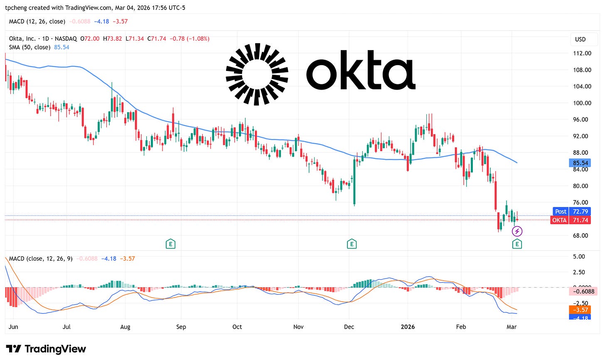This screenshot has height=364, width=605.
Task: Open the USD currency selector
Action: click(584, 39)
